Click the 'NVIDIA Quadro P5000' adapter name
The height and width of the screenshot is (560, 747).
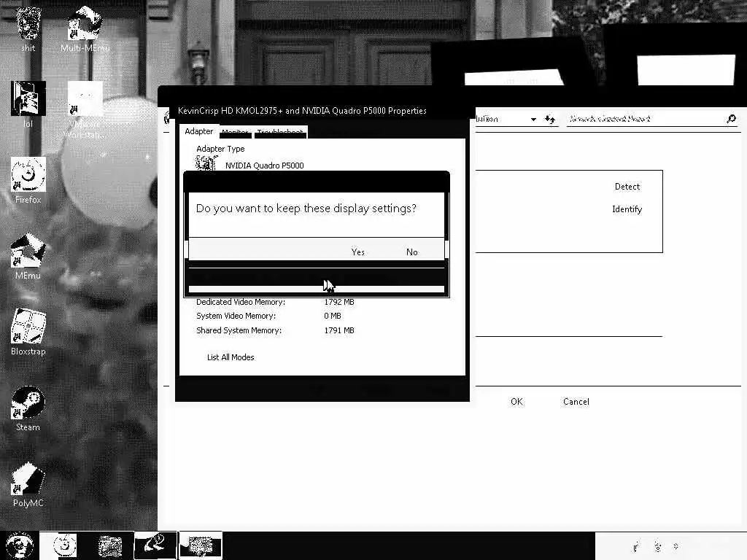click(264, 166)
